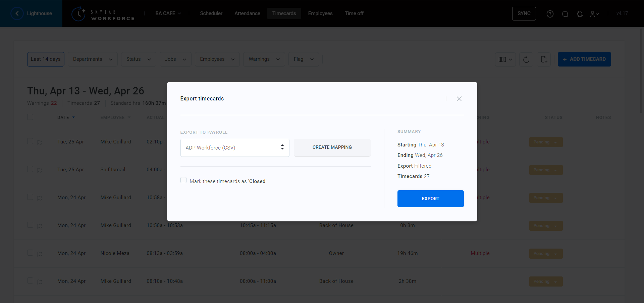Expand the Departments filter dropdown

[x=93, y=59]
